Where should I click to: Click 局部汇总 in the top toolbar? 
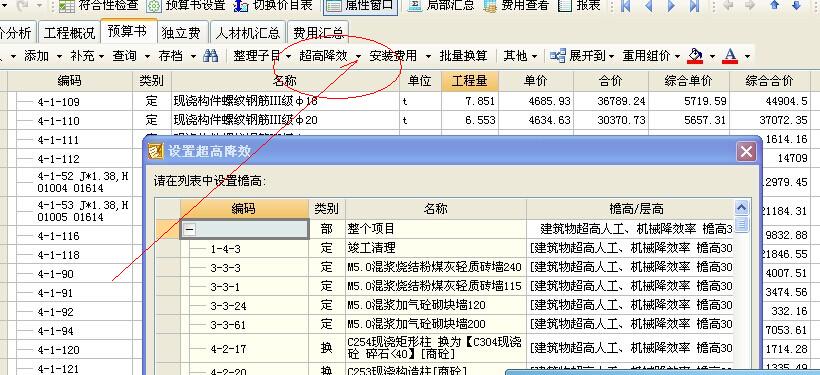[441, 6]
